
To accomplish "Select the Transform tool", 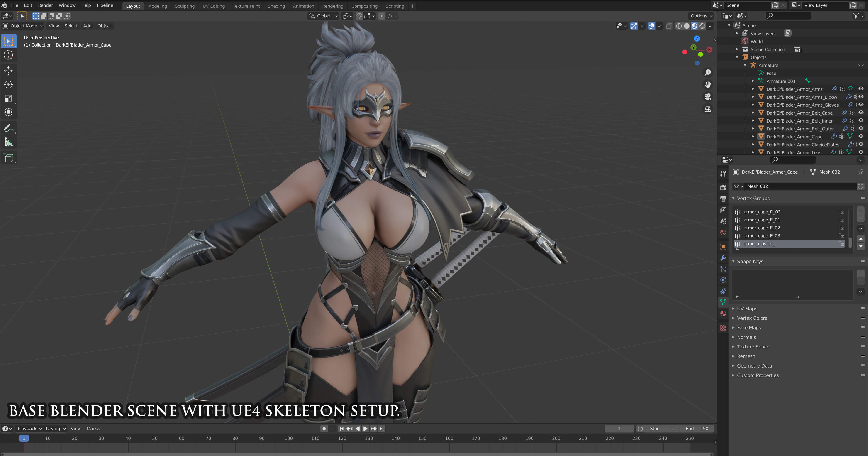I will 8,112.
